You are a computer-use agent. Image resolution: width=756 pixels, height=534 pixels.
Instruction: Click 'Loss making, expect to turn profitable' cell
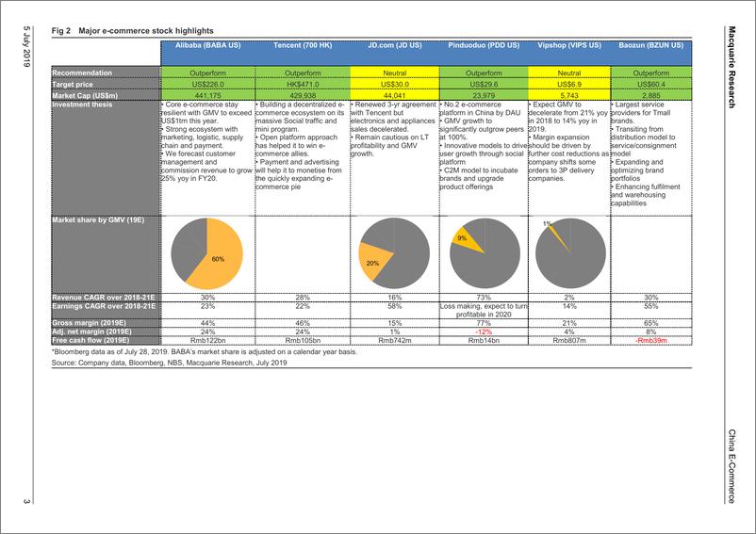tap(484, 310)
